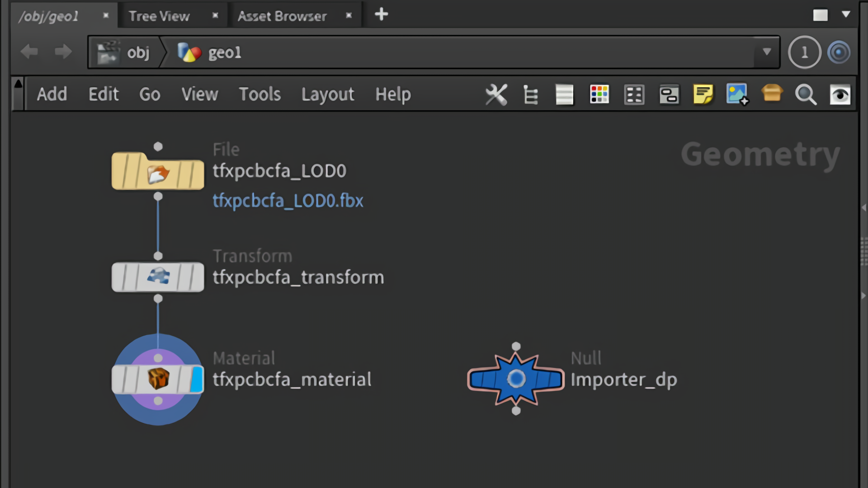Click the orange network box icon
The height and width of the screenshot is (488, 868).
coord(772,94)
